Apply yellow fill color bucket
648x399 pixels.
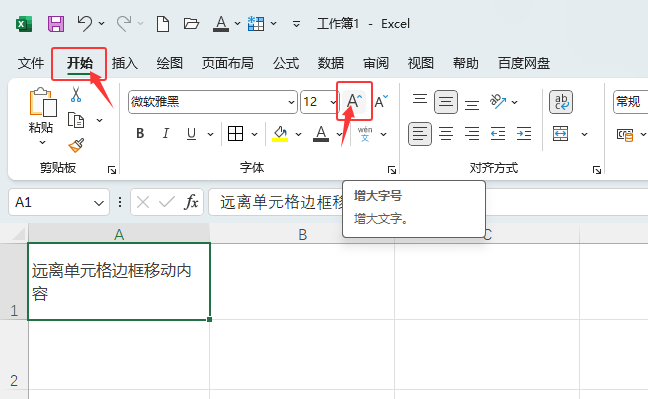(x=280, y=134)
